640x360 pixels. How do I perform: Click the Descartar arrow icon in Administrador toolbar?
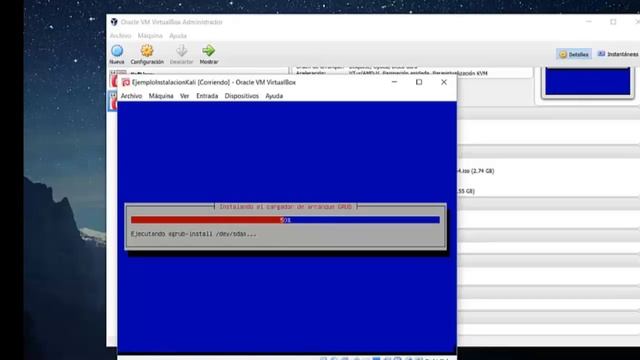click(182, 51)
